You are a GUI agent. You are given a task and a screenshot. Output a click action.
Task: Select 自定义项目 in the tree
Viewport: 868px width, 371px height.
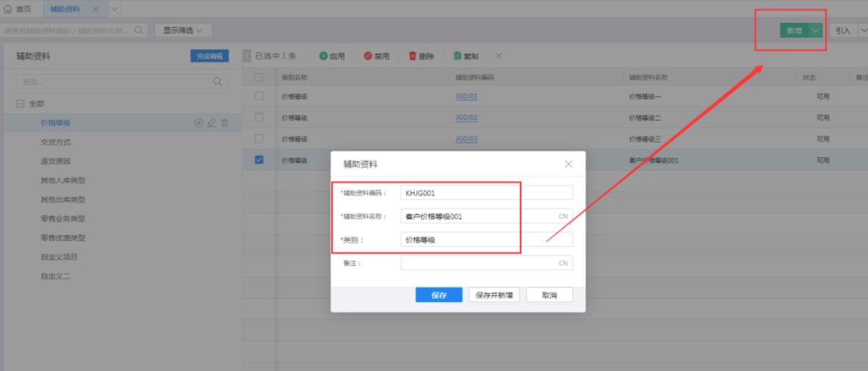pos(59,257)
